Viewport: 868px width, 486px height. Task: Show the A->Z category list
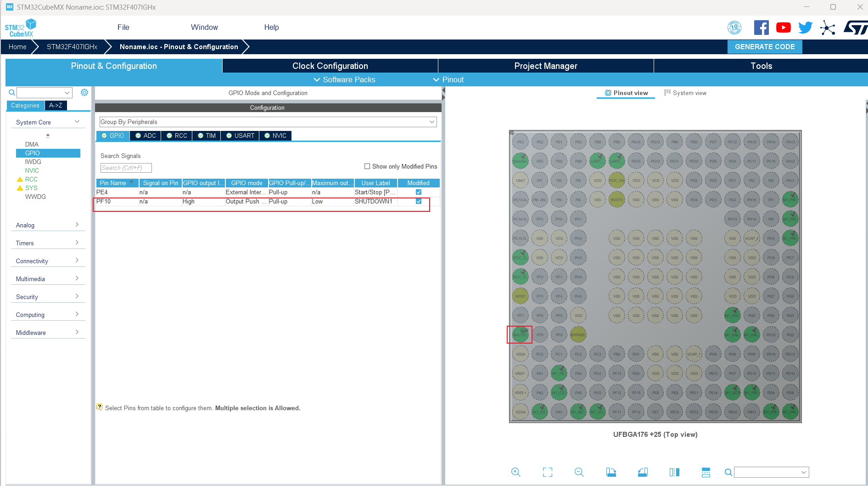point(56,105)
